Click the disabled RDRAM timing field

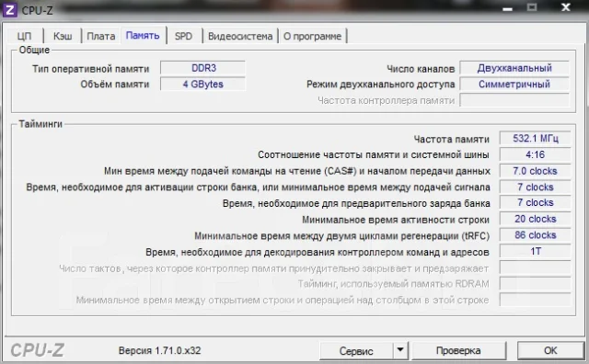click(536, 284)
